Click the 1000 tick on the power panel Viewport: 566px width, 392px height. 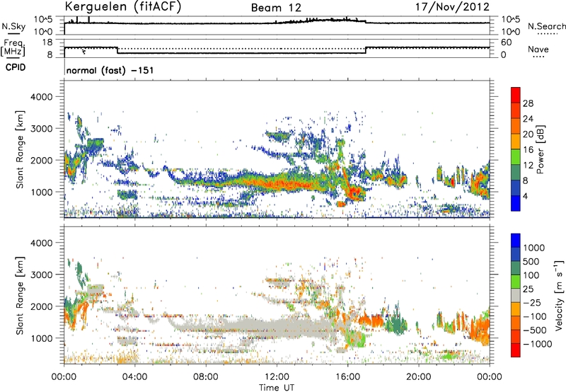(41, 192)
